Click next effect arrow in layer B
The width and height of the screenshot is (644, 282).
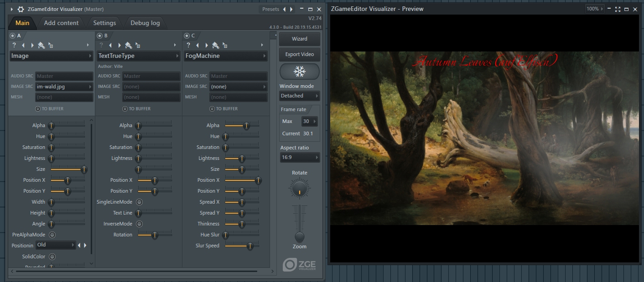tap(119, 45)
